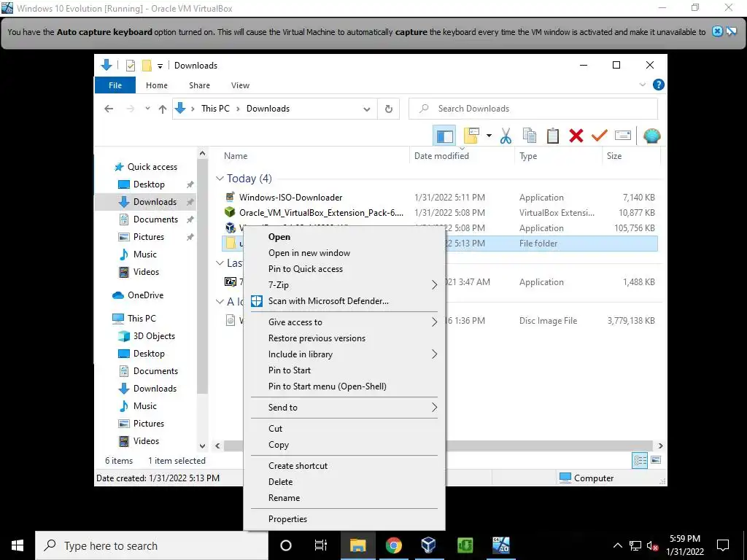The width and height of the screenshot is (747, 560).
Task: Open the 7-Zip submenu
Action: coord(344,285)
